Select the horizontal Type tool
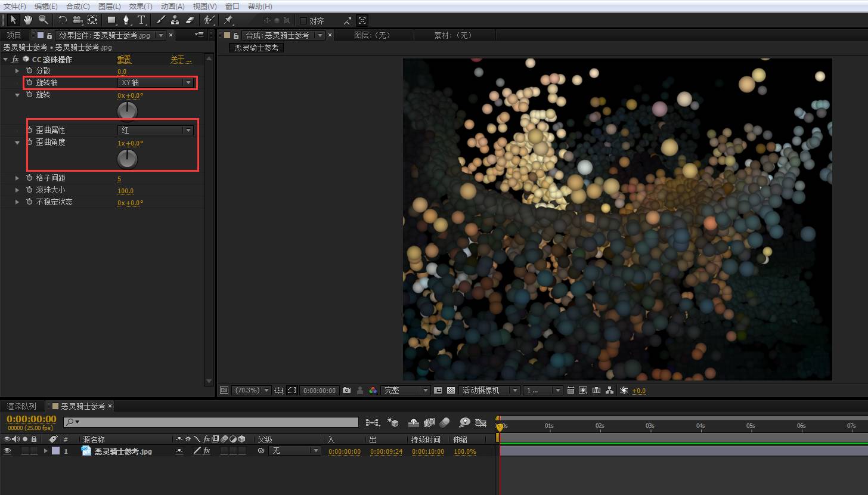 [141, 20]
